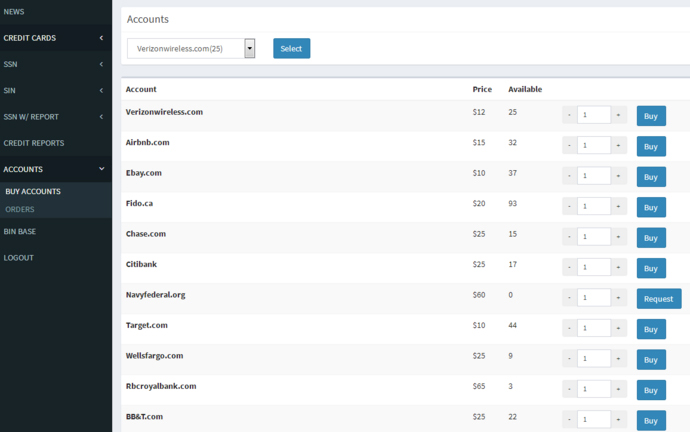This screenshot has width=690, height=432.
Task: Focus the quantity field for Citibank
Action: click(594, 267)
